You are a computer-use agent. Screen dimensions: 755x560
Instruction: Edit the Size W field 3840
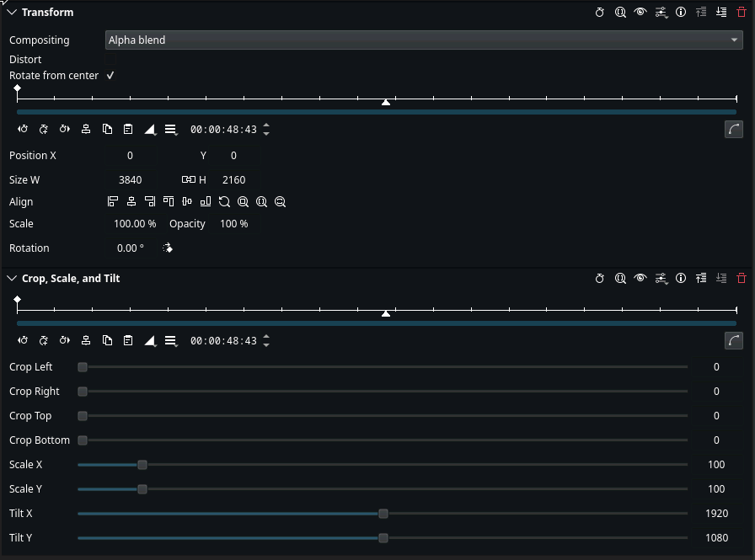(130, 180)
